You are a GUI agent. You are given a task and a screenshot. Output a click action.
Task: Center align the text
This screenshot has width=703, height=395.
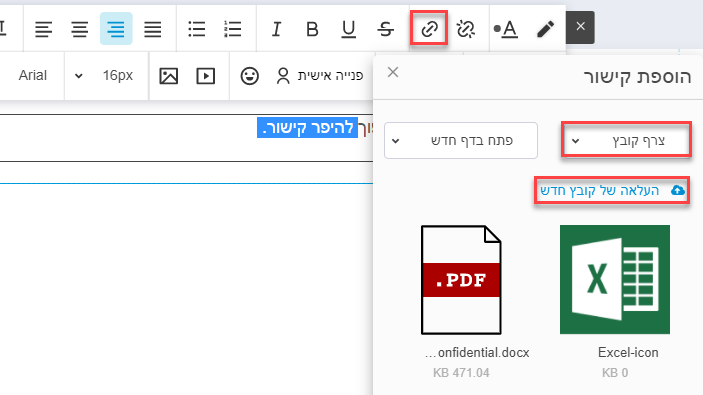[x=79, y=29]
